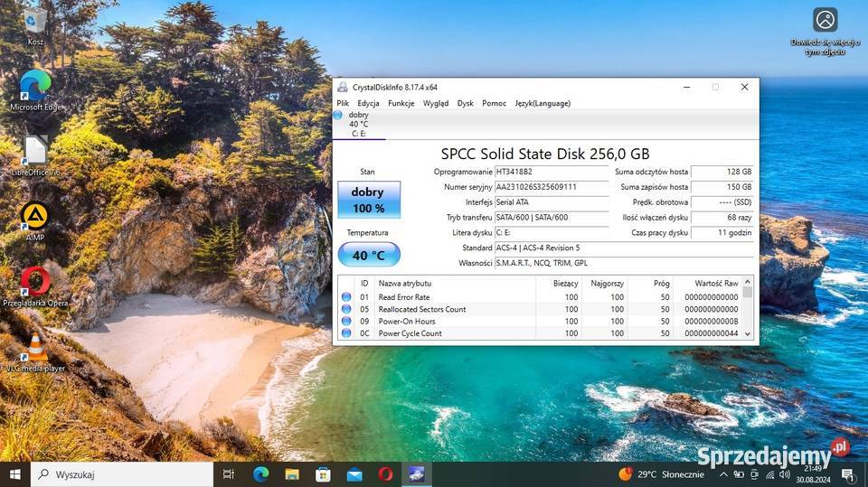Open the Windows Start menu
The image size is (868, 487).
[15, 474]
